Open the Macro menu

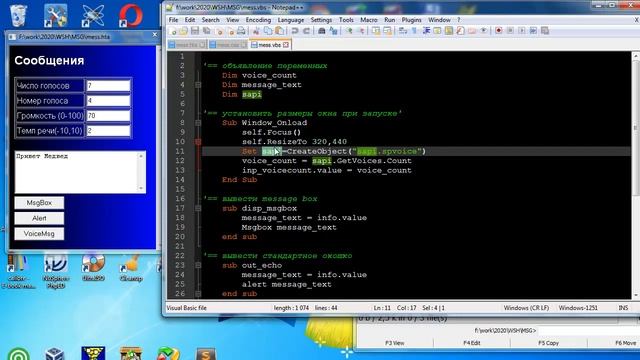[x=369, y=20]
